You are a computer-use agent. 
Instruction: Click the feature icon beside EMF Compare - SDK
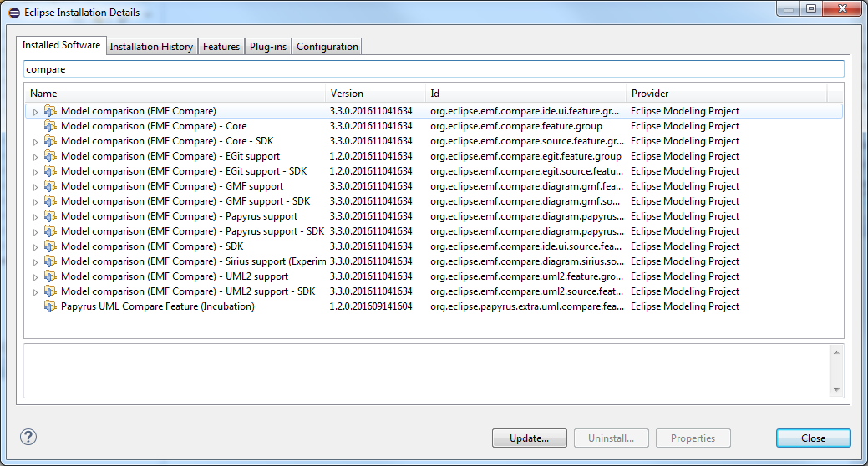(x=50, y=246)
